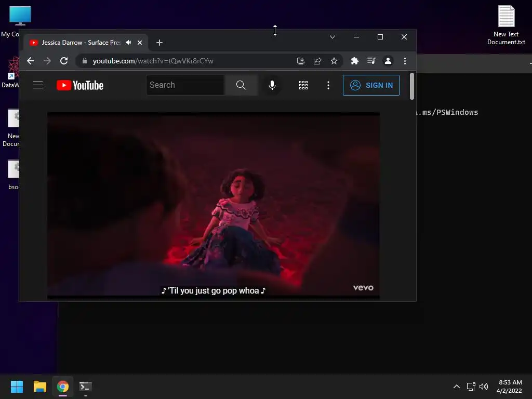
Task: Click the volume tray icon
Action: 484,387
